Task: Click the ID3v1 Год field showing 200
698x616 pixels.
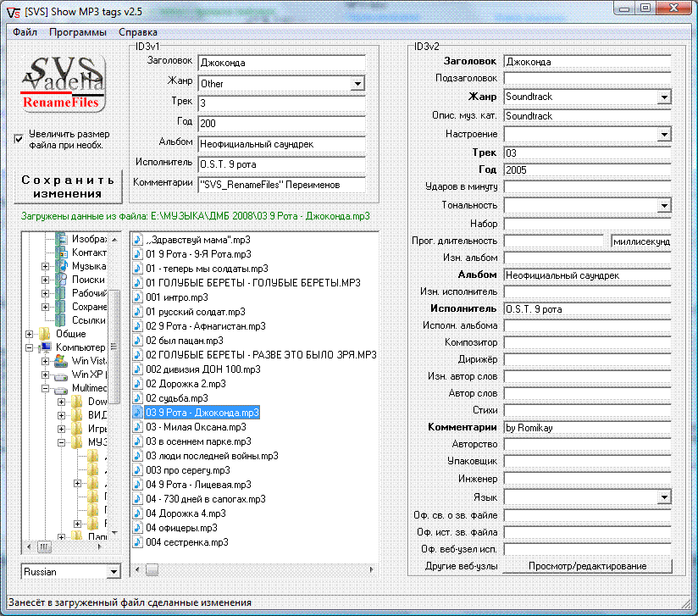Action: [281, 124]
